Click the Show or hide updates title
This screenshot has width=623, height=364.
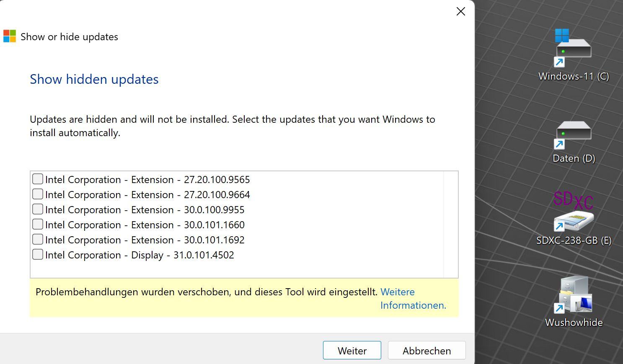tap(69, 37)
